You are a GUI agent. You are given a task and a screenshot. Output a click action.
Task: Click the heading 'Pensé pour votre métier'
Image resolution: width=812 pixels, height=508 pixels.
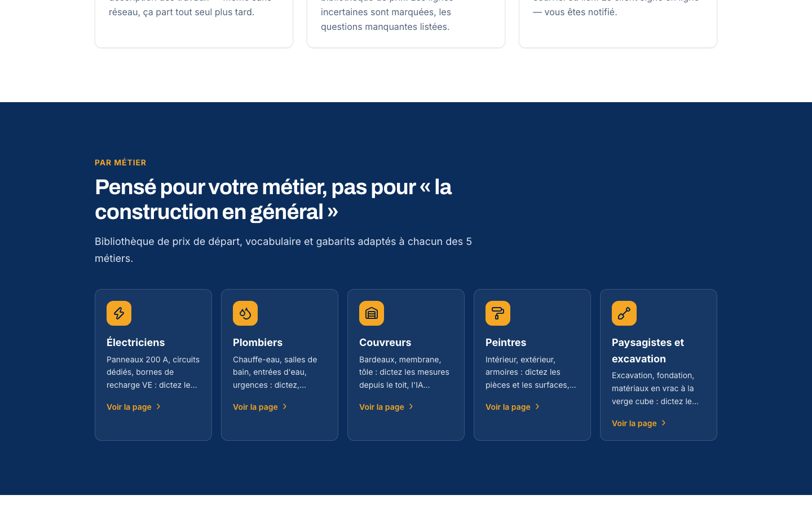[x=273, y=199]
